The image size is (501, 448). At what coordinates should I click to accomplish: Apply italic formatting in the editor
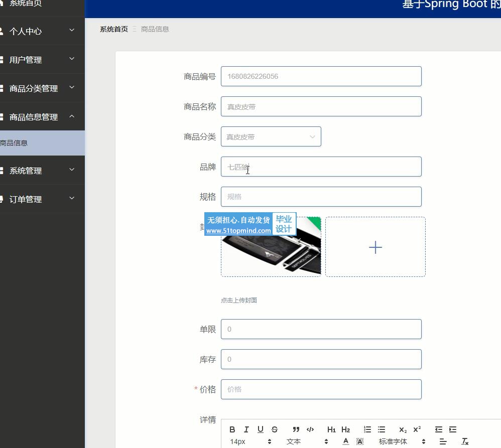tap(246, 429)
